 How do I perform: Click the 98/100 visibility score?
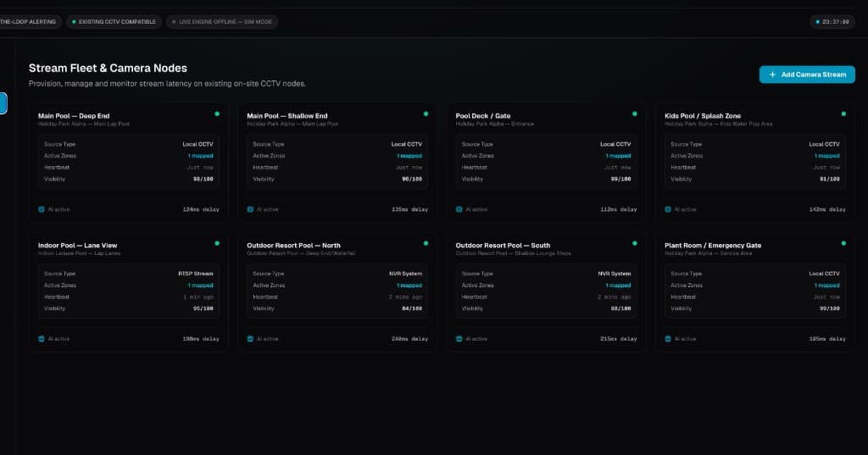(x=203, y=180)
